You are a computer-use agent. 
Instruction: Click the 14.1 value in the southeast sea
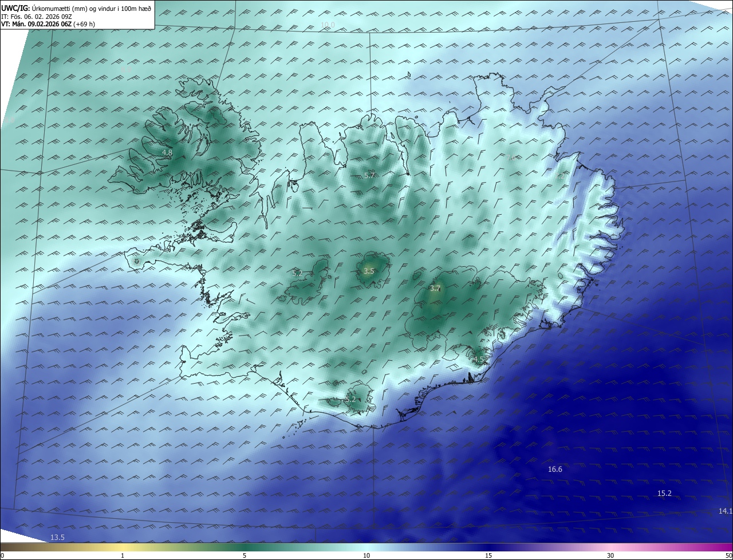[x=726, y=511]
